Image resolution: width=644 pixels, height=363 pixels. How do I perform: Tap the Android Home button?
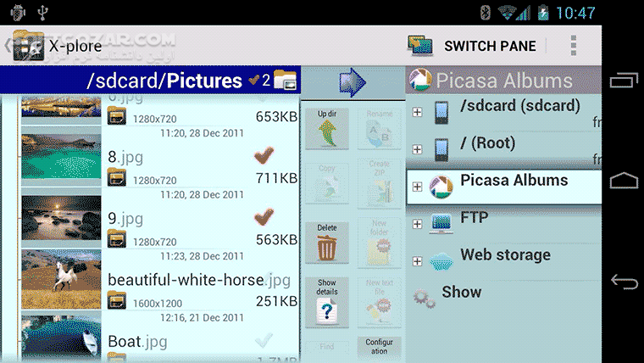[x=624, y=180]
